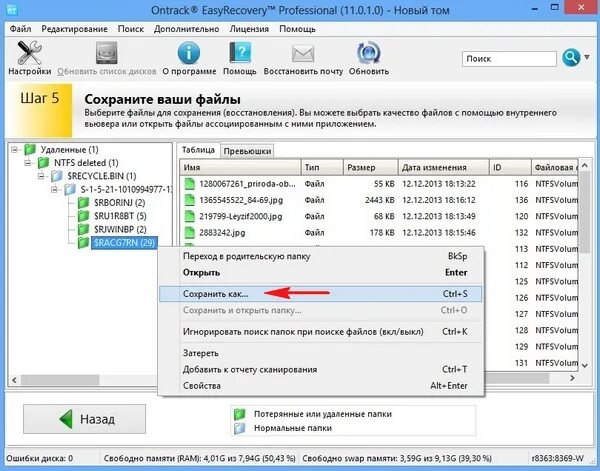Select the $RJWINBP (2) folder
The image size is (600, 471).
[120, 230]
